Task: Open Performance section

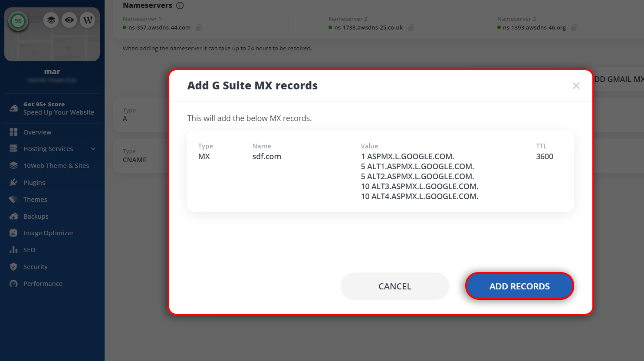Action: 43,284
